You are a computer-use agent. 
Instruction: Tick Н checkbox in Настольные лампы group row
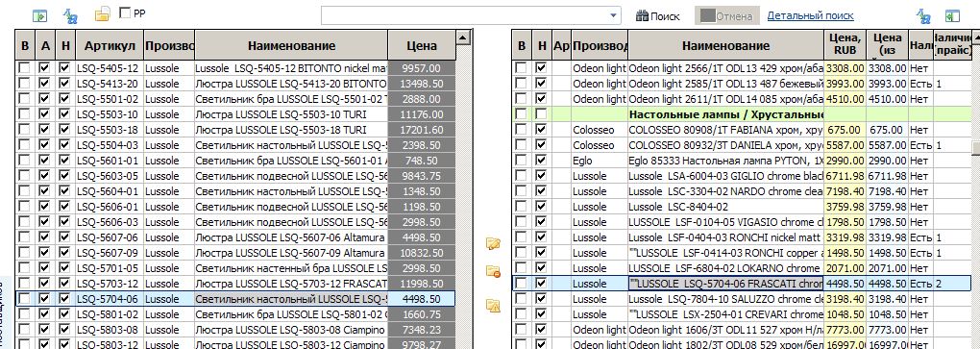(x=541, y=114)
